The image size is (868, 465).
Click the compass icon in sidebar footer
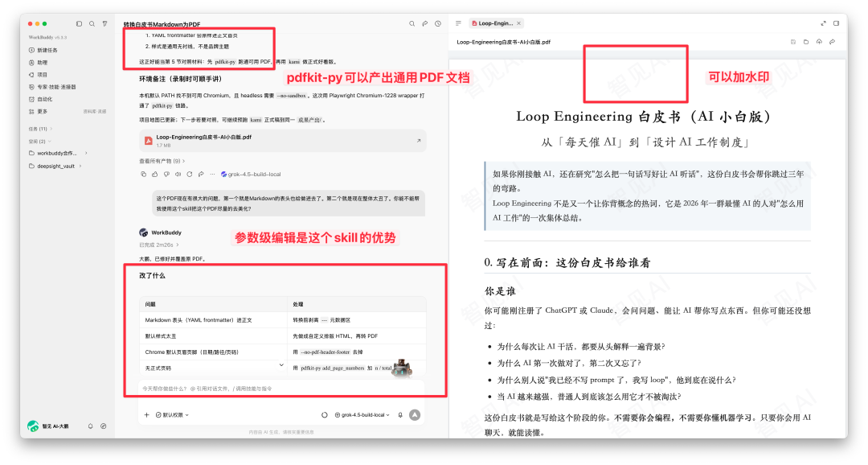coord(104,426)
